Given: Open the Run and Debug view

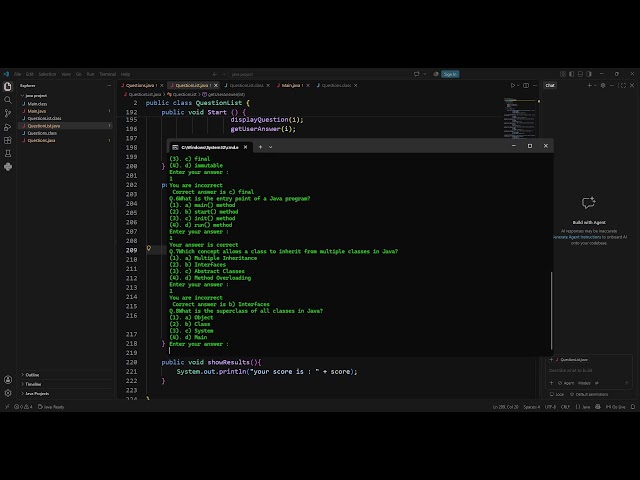Looking at the screenshot, I should pos(8,127).
